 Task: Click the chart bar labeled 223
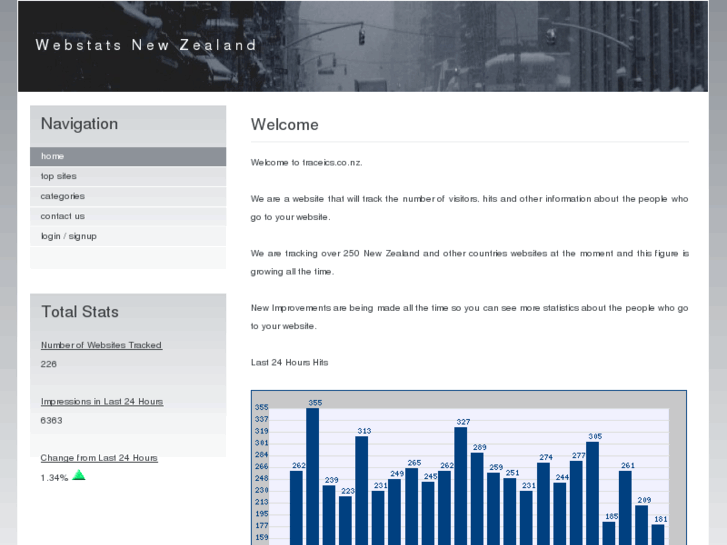pos(345,520)
